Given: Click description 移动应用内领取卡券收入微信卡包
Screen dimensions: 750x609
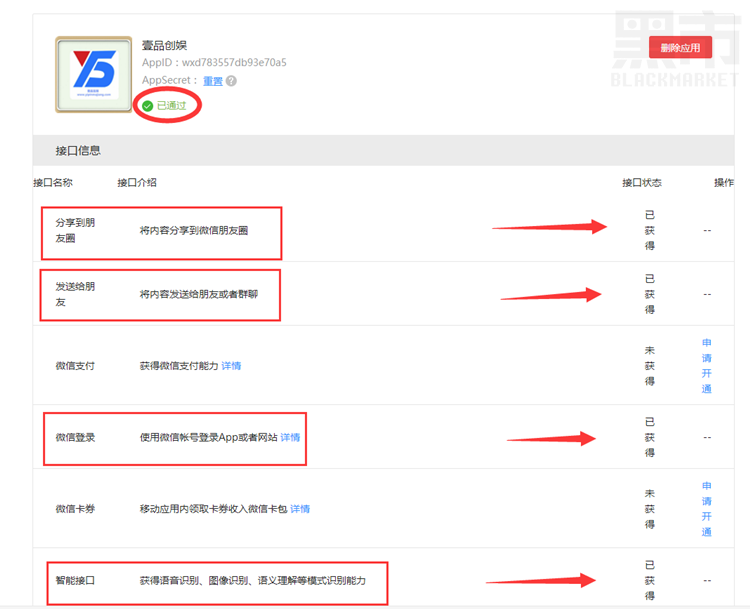Looking at the screenshot, I should pos(213,509).
